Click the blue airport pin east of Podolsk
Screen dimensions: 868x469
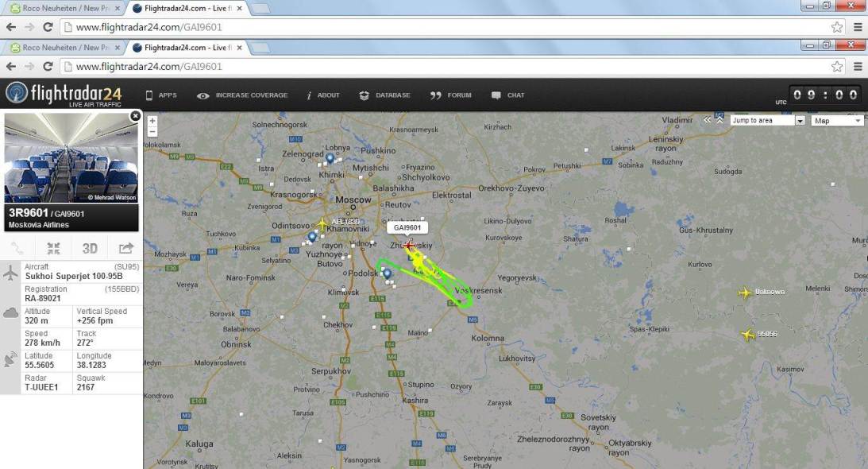pyautogui.click(x=388, y=273)
